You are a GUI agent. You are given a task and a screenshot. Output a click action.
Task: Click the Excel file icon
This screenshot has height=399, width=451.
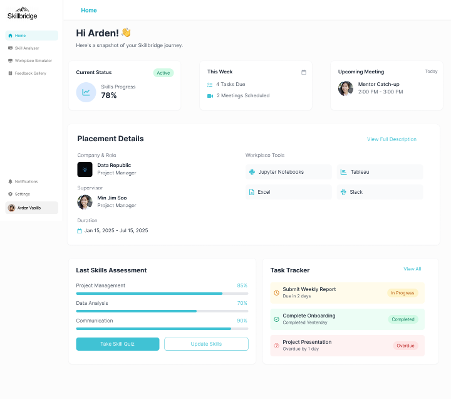[252, 192]
